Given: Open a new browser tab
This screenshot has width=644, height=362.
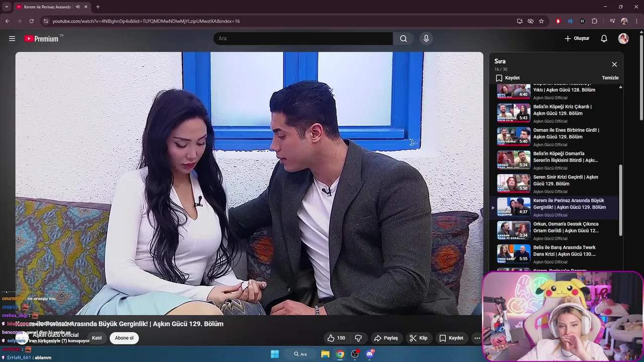Looking at the screenshot, I should point(98,7).
